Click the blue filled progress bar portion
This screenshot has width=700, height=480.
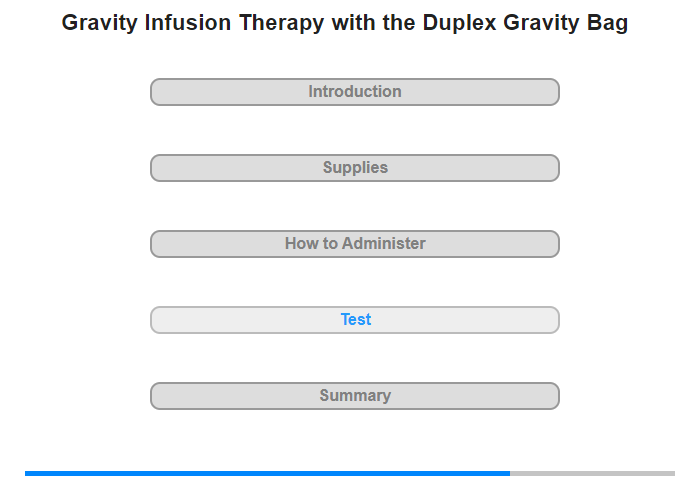coord(267,473)
